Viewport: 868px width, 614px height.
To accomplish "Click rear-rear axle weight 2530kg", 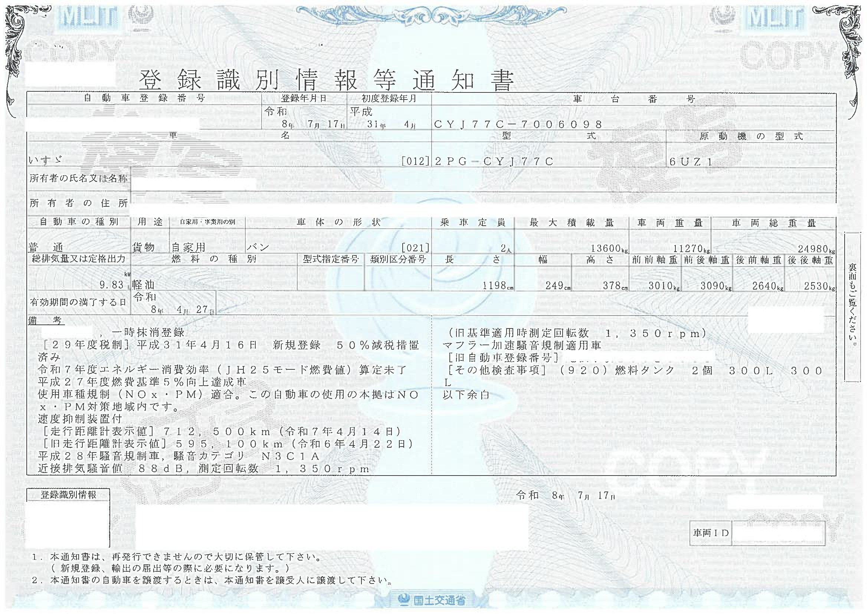I will (819, 286).
